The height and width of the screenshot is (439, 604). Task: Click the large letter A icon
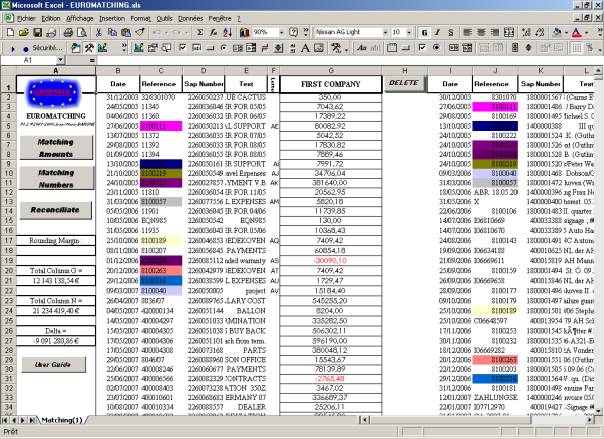305,48
